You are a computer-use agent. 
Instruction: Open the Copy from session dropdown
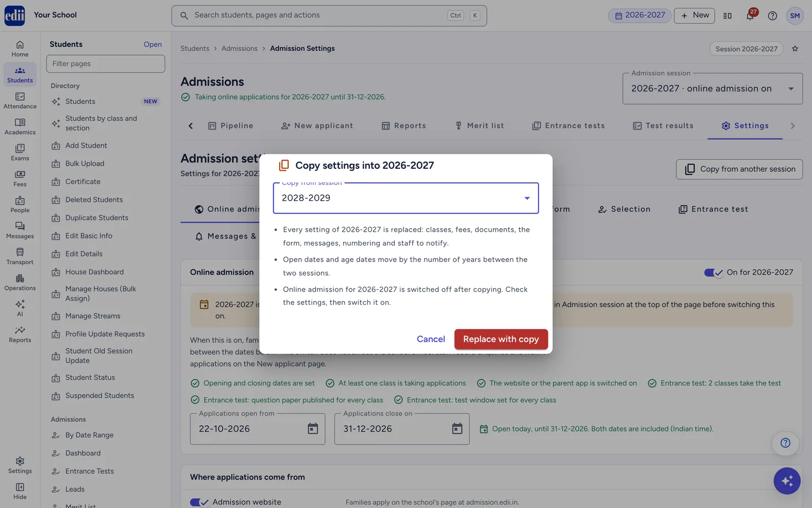405,198
